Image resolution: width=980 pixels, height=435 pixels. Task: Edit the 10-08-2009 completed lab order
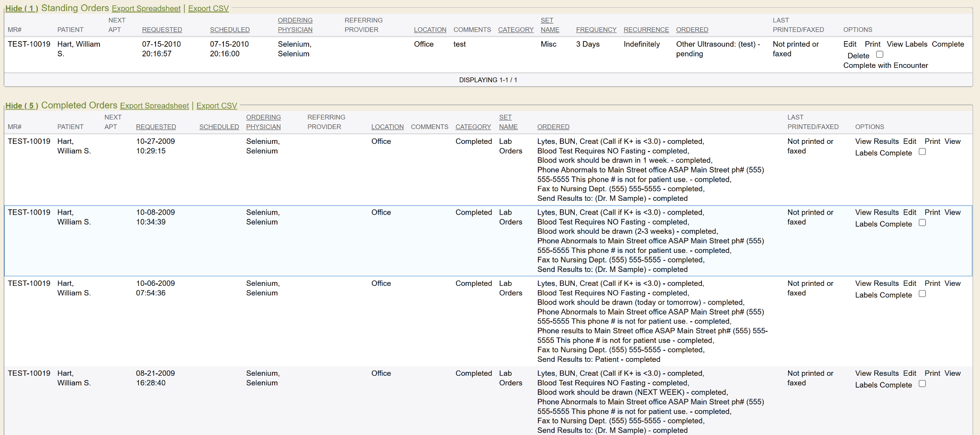(910, 212)
